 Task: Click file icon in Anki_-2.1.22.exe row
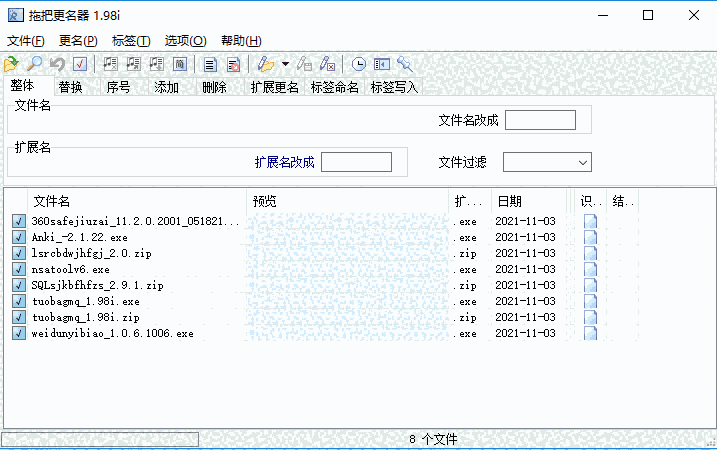click(590, 237)
